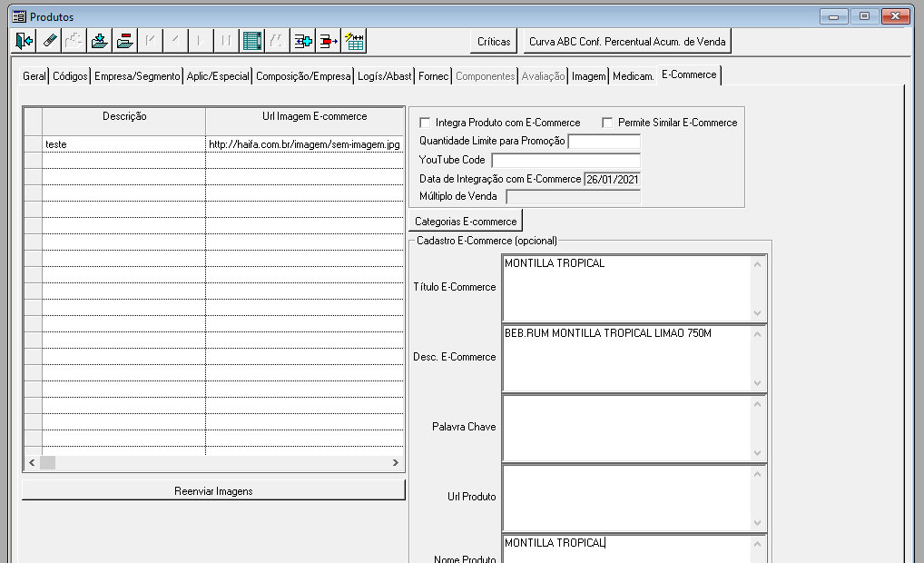Select the 'teste' description cell

[123, 144]
